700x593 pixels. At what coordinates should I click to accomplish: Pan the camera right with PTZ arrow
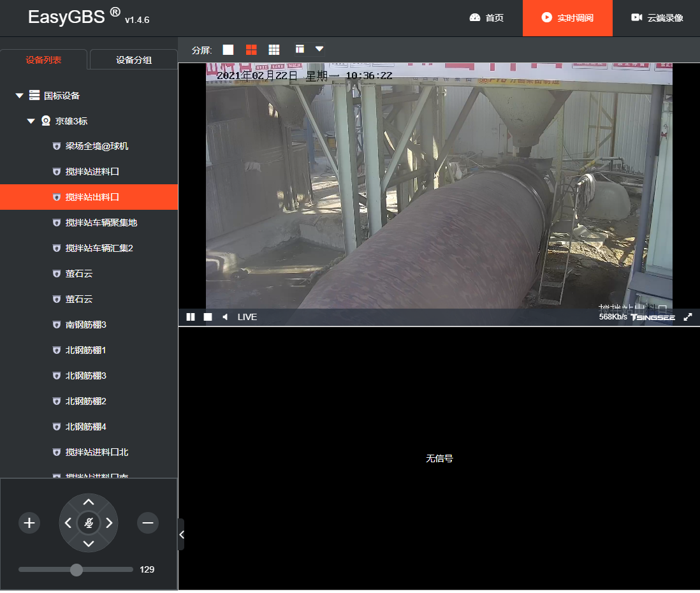point(110,523)
